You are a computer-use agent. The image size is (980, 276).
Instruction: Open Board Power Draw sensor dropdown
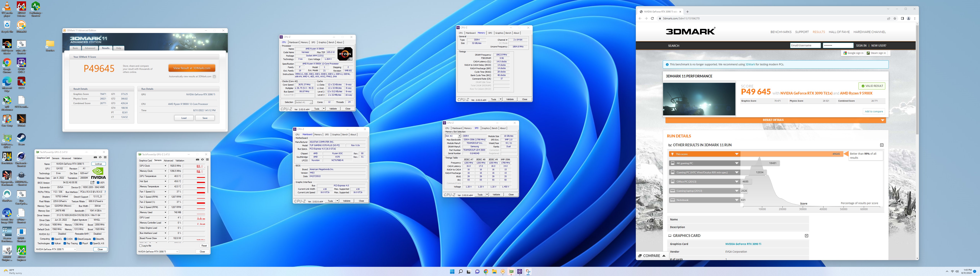[x=165, y=238]
